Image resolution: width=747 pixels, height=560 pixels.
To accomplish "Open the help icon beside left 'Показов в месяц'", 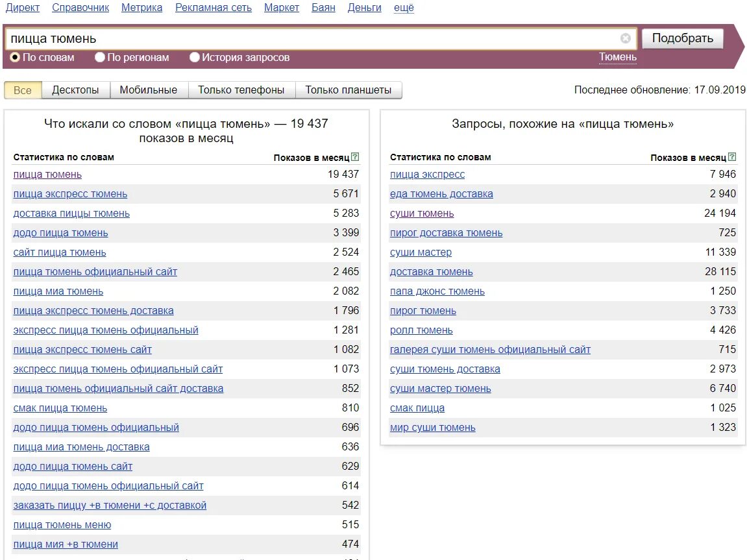I will click(355, 156).
